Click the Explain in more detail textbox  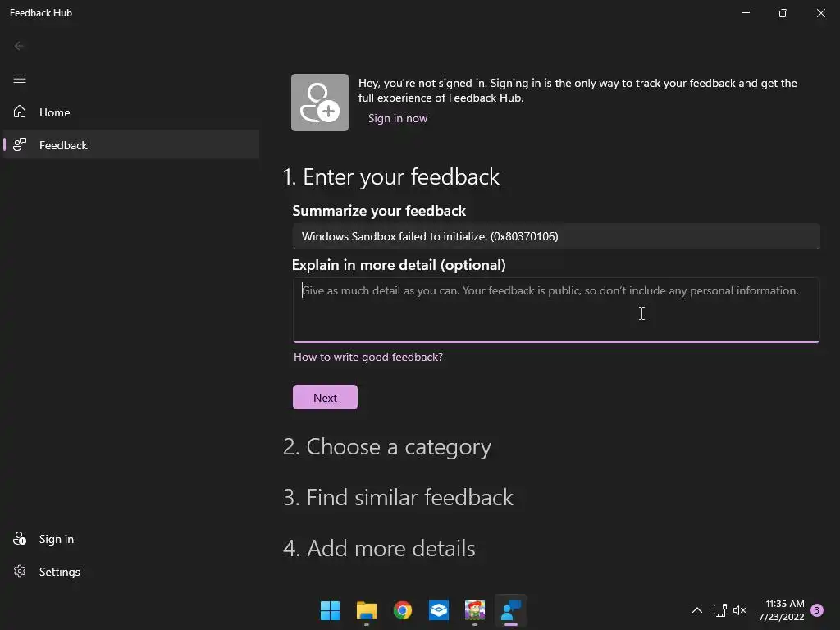[x=556, y=309]
